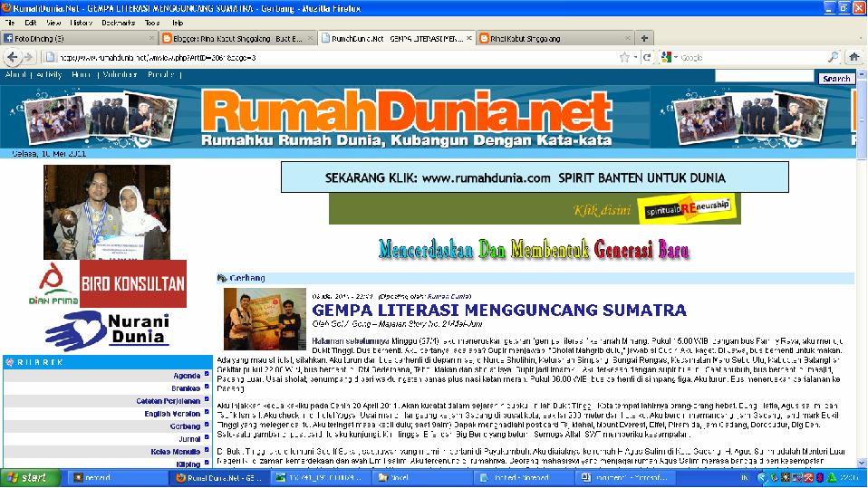Reload the page with the refresh icon
868x488 pixels.
coord(646,58)
